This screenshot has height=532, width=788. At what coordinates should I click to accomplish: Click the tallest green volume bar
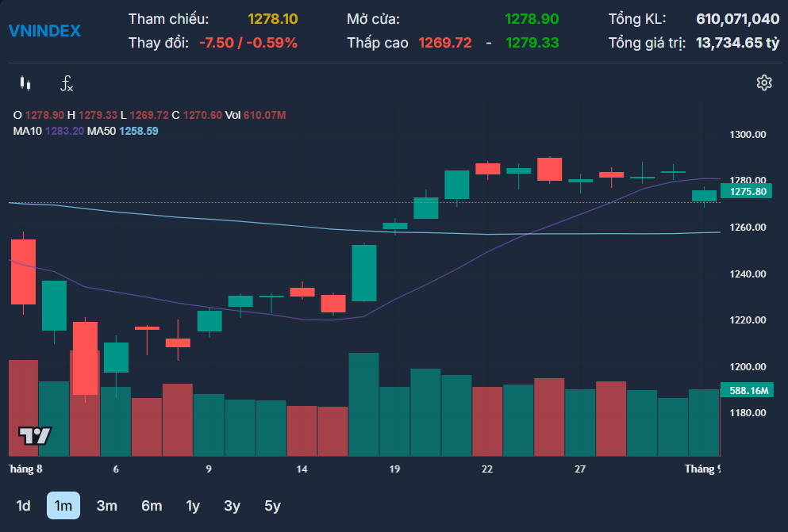(364, 404)
